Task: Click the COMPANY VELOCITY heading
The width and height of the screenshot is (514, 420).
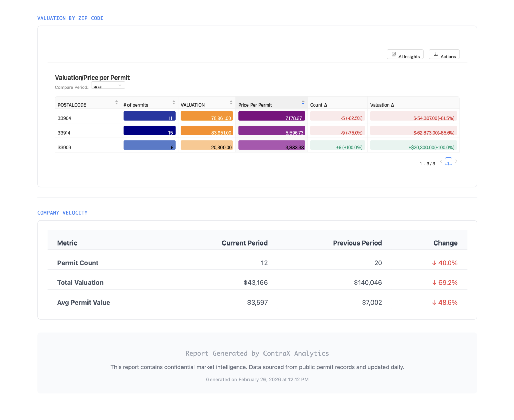Action: click(63, 213)
